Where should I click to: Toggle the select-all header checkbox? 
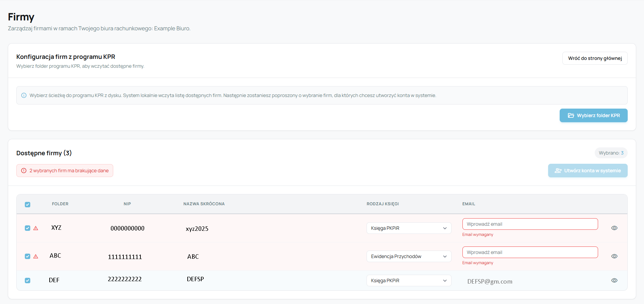tap(28, 205)
